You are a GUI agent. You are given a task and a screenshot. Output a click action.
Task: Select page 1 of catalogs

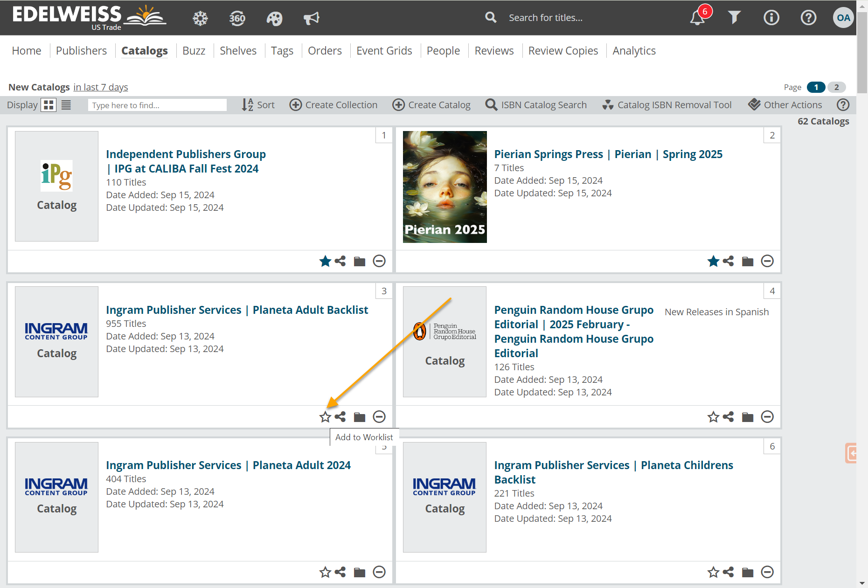click(816, 87)
